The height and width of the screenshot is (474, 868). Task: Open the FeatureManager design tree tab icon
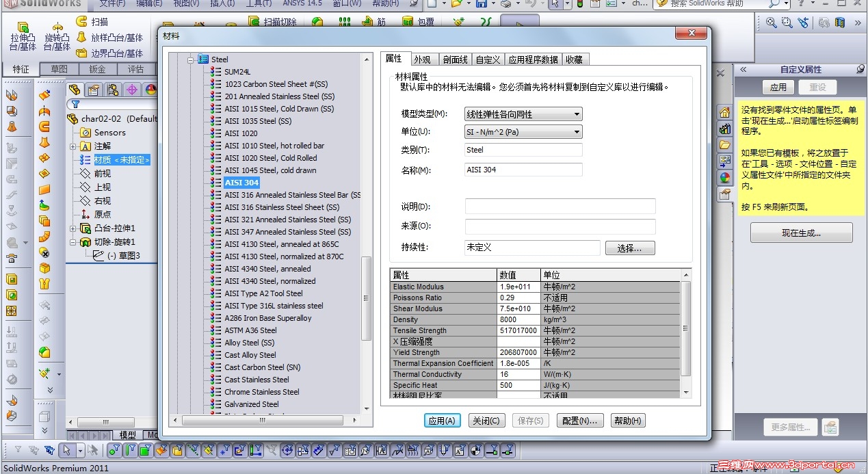tap(75, 90)
